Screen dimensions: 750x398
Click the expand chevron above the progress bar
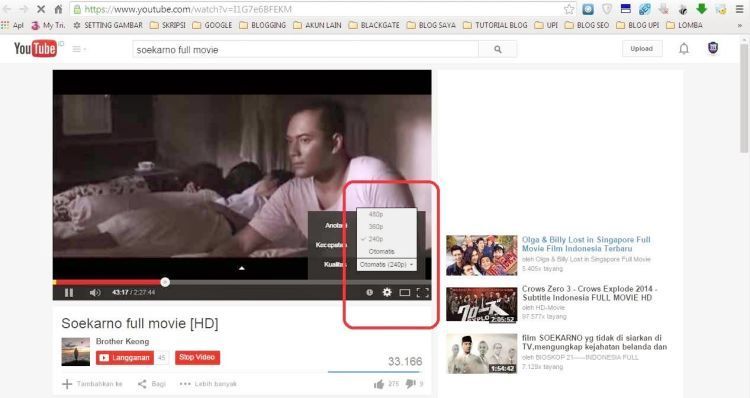[242, 268]
